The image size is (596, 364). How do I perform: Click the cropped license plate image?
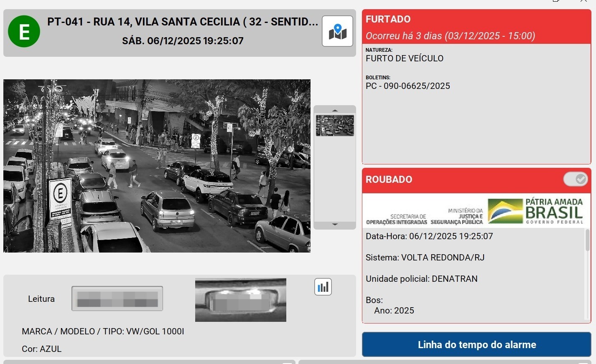tap(240, 300)
